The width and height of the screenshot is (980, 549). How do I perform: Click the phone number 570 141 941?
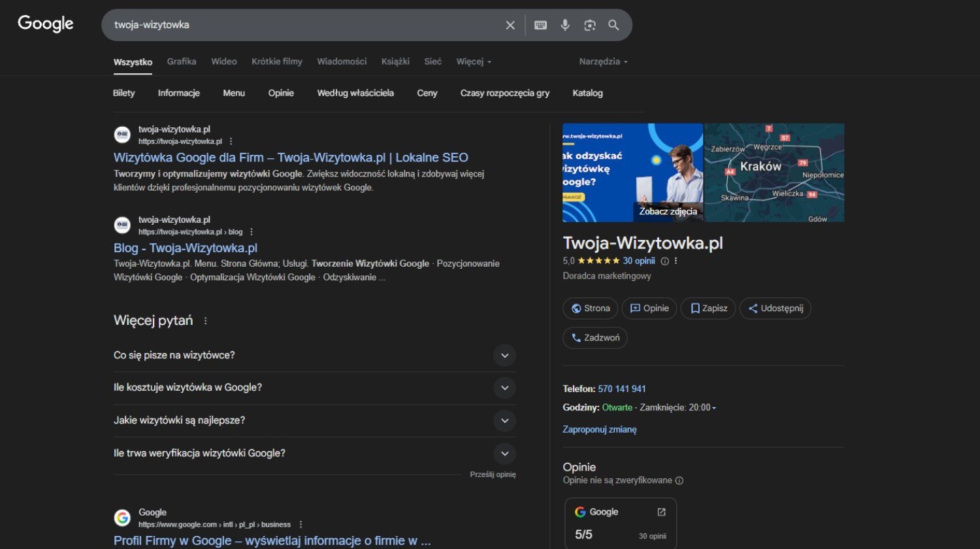tap(622, 389)
